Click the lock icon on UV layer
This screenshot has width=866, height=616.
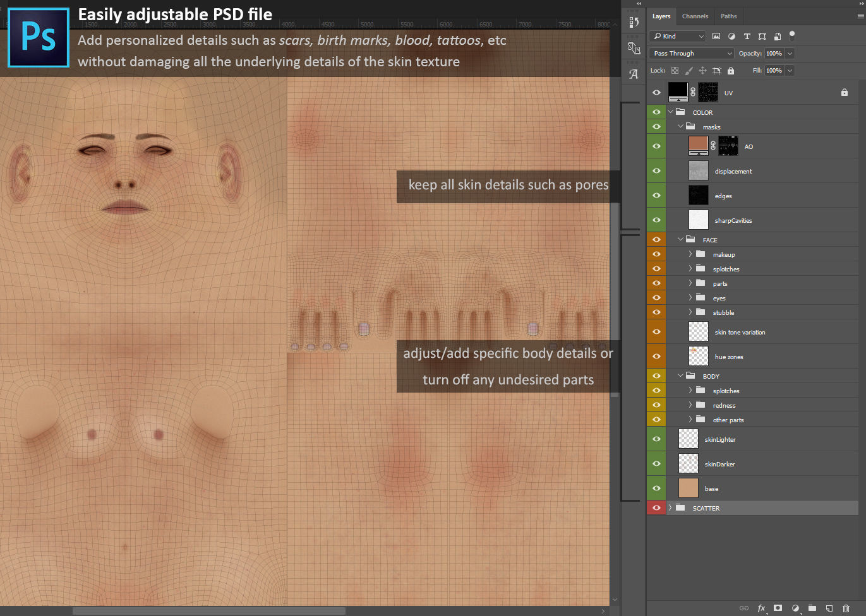tap(845, 92)
